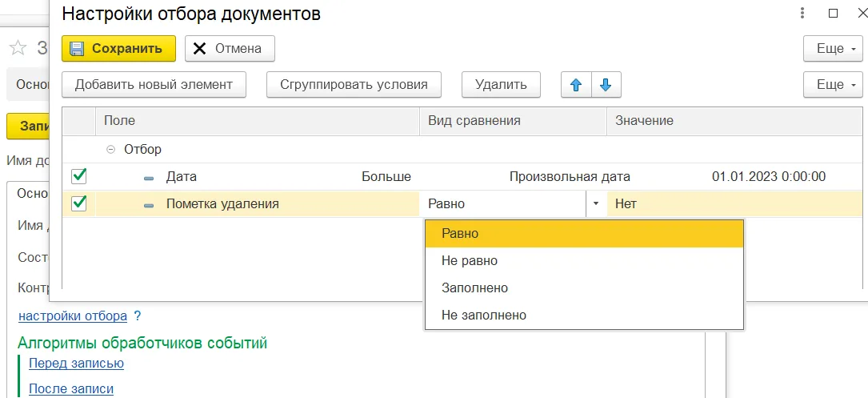Uncheck the Дата filter checkbox
Viewport: 868px width, 398px height.
[79, 176]
